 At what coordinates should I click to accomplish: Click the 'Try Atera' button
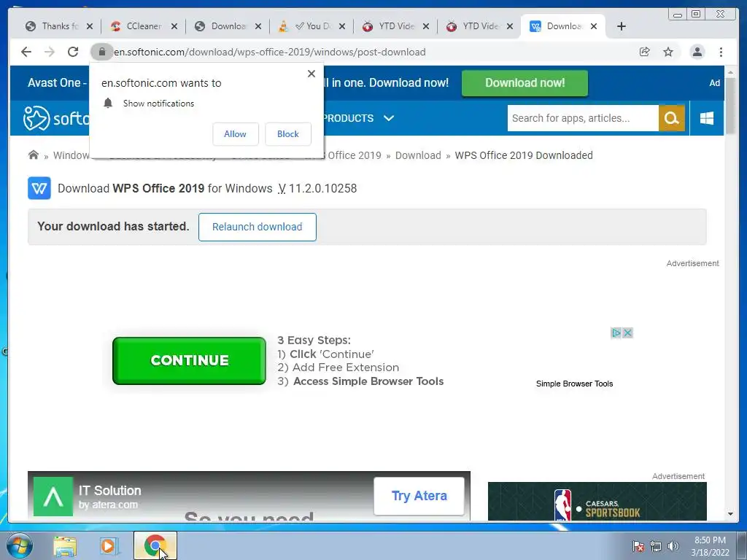point(419,496)
